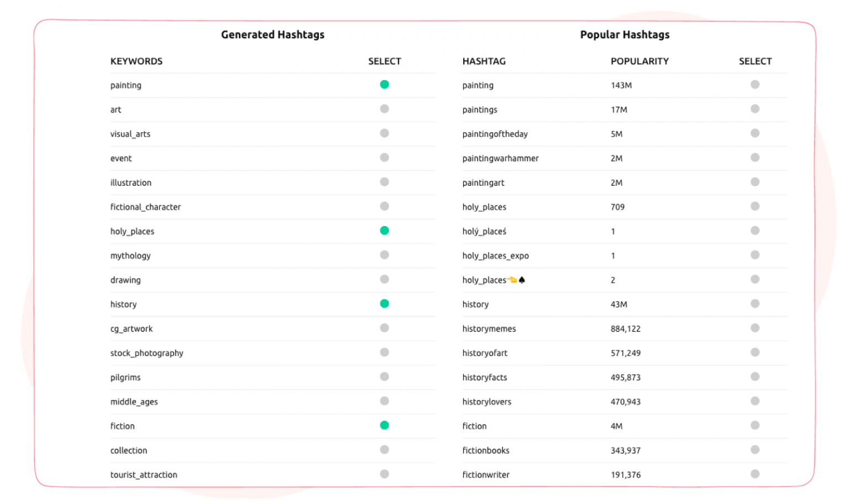Deselect the "holy_places" keyword
The height and width of the screenshot is (504, 849).
[385, 230]
